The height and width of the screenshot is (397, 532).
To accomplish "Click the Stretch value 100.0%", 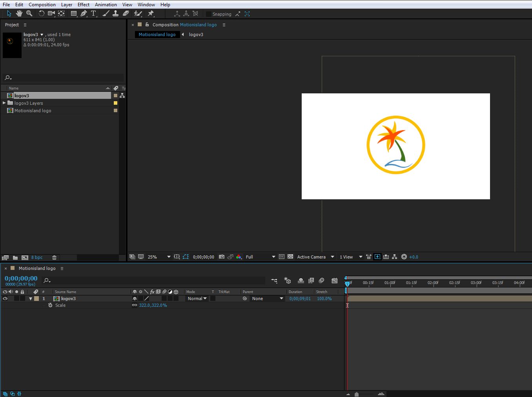I will (x=324, y=299).
